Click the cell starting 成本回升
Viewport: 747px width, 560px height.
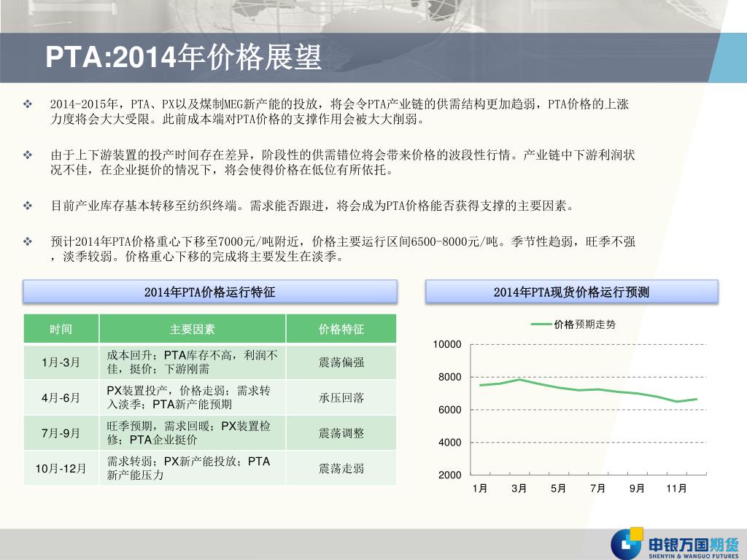click(x=193, y=362)
